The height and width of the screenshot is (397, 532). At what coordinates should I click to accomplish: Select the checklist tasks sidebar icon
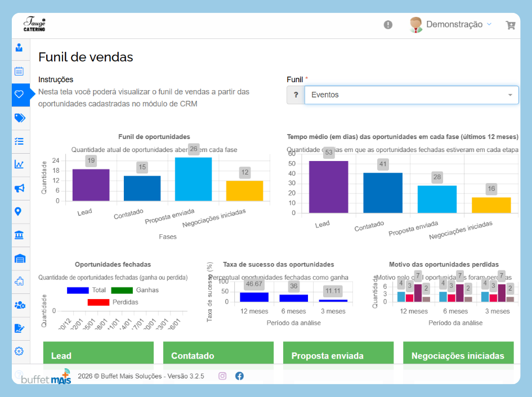(x=19, y=141)
